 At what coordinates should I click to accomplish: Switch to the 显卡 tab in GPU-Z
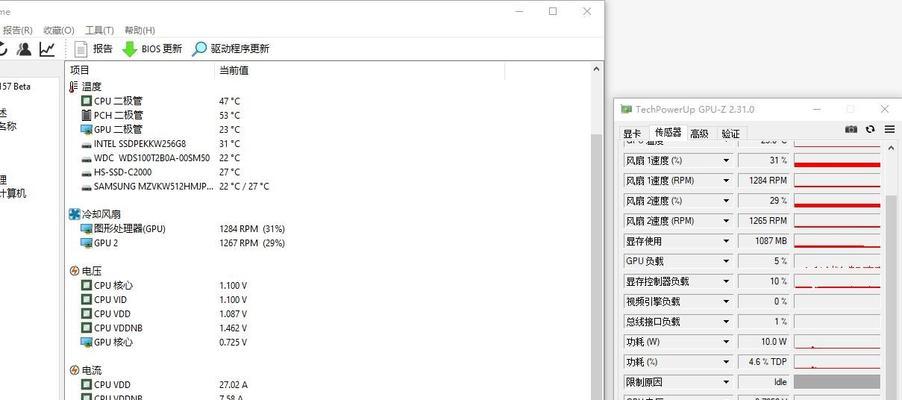tap(632, 134)
